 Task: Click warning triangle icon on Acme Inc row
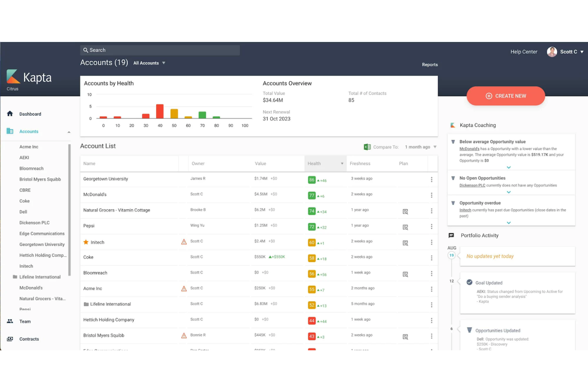[x=184, y=289]
